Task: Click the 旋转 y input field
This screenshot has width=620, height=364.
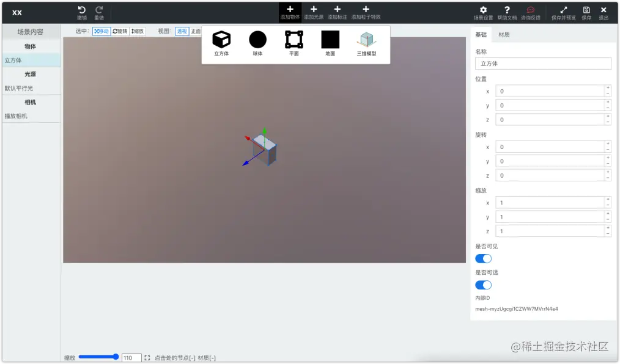Action: click(x=550, y=161)
